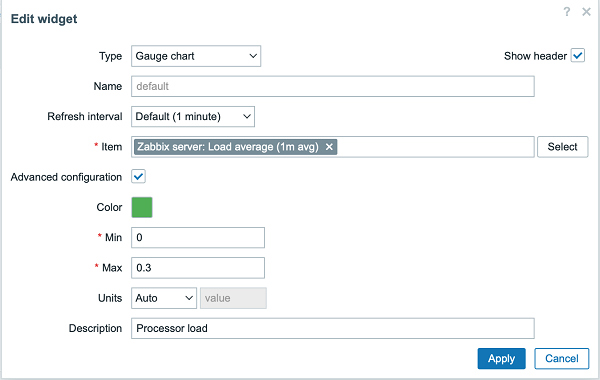This screenshot has width=600, height=380.
Task: Apply the widget changes
Action: pyautogui.click(x=501, y=359)
